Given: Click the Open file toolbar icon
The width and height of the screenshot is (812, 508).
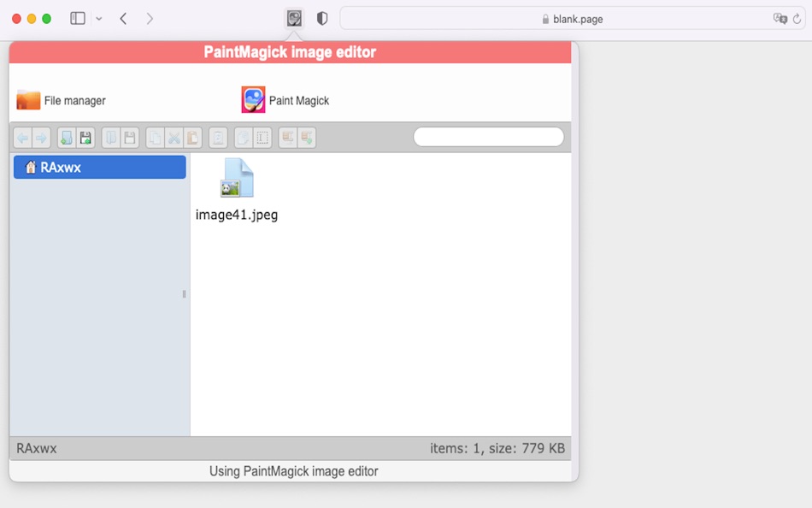Looking at the screenshot, I should coord(111,138).
